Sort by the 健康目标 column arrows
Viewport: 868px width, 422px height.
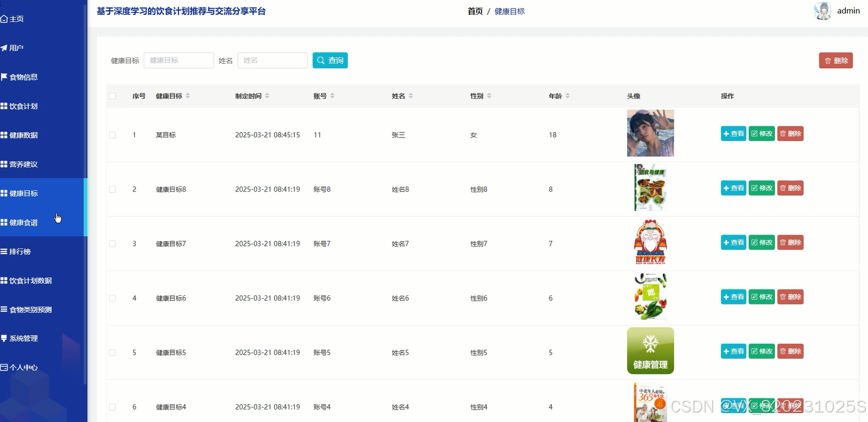[x=188, y=96]
